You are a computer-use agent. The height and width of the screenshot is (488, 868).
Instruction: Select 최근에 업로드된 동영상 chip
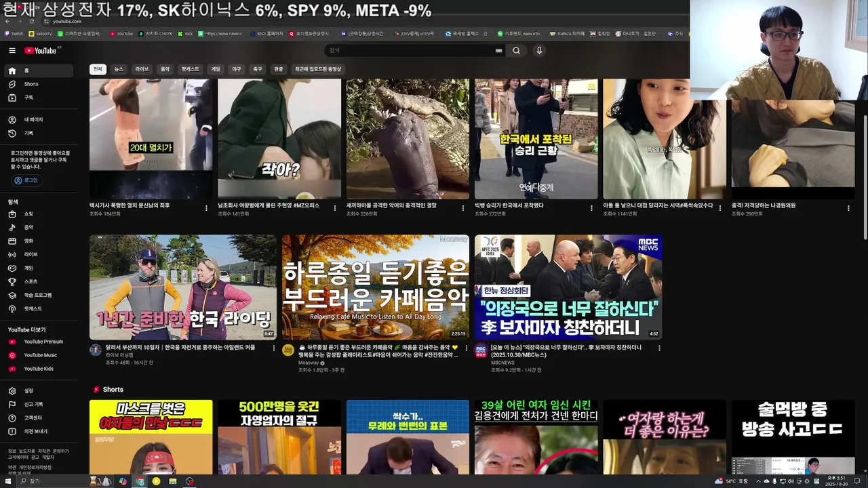(x=318, y=69)
